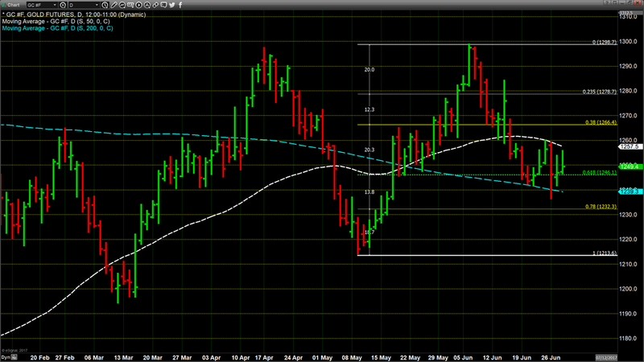Click the Fibonacci label 0.78 (1232.3)
Screen dimensions: 644x362
click(601, 207)
